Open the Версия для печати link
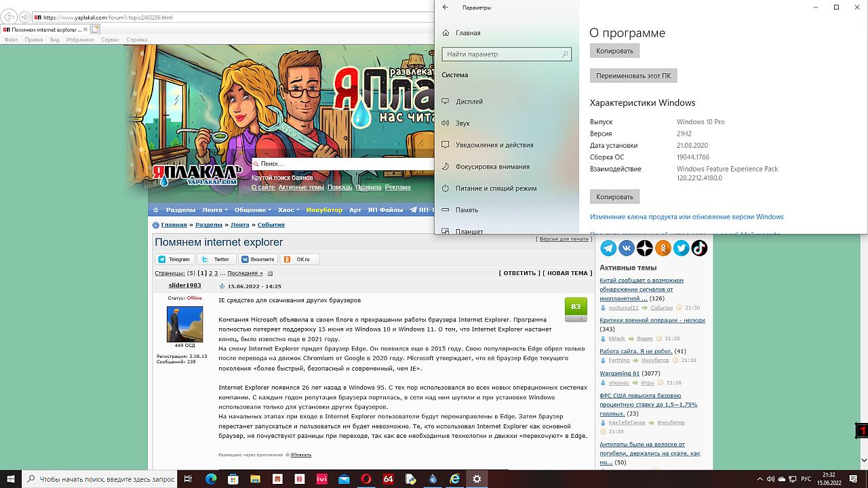This screenshot has height=488, width=868. (564, 239)
